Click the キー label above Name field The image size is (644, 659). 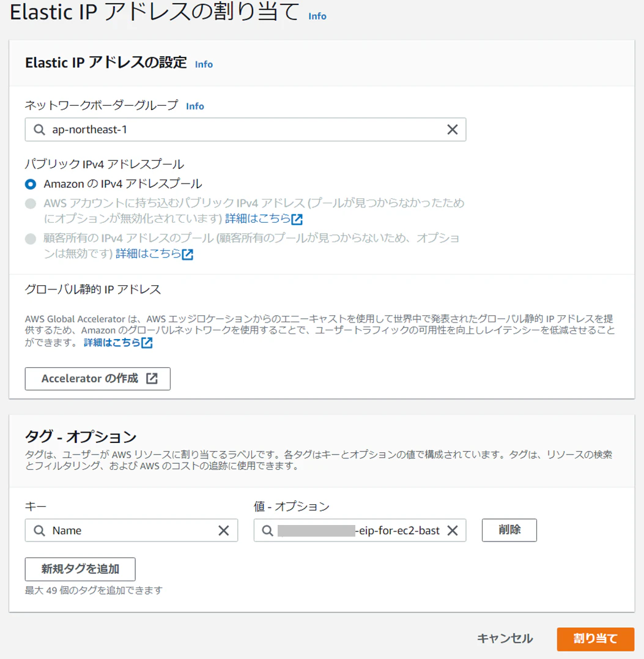click(x=35, y=507)
